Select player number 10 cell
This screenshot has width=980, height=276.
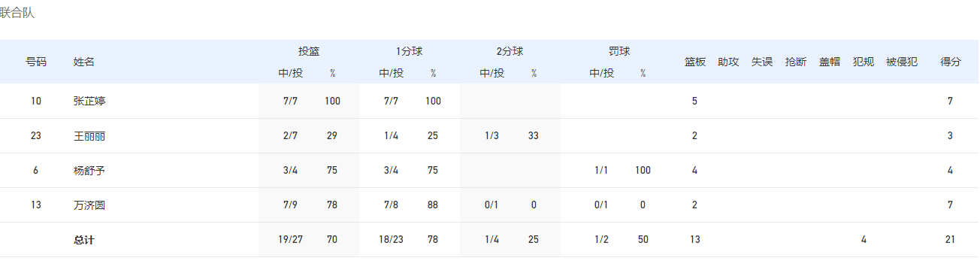click(36, 101)
